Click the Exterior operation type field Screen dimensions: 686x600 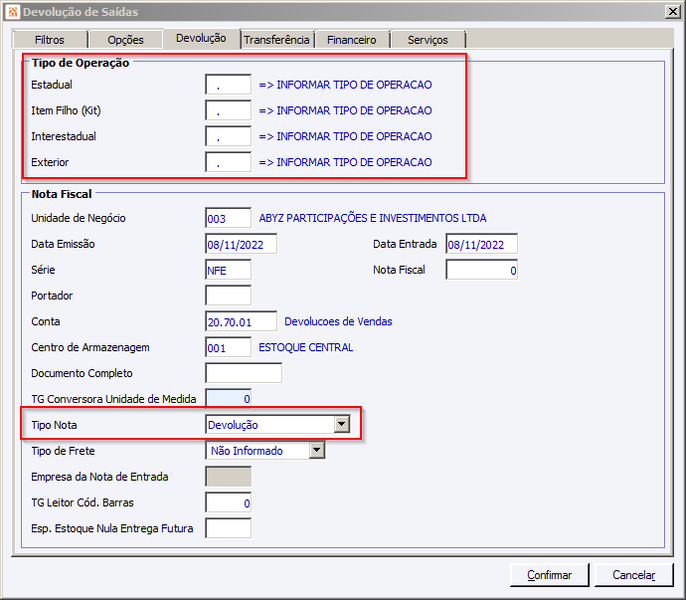pyautogui.click(x=228, y=162)
